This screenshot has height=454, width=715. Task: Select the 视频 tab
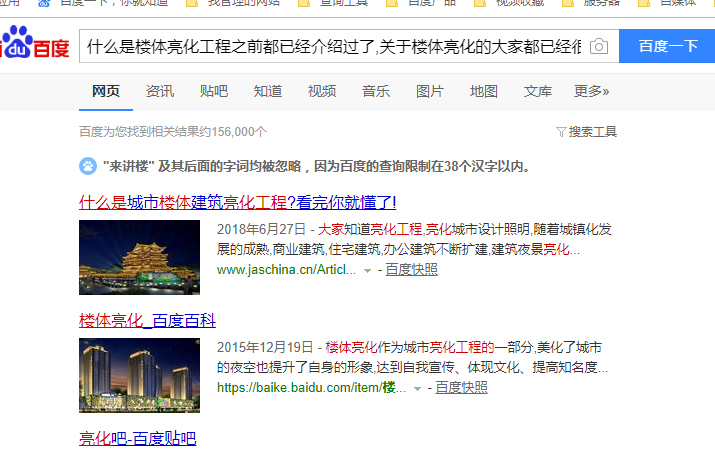coord(321,91)
